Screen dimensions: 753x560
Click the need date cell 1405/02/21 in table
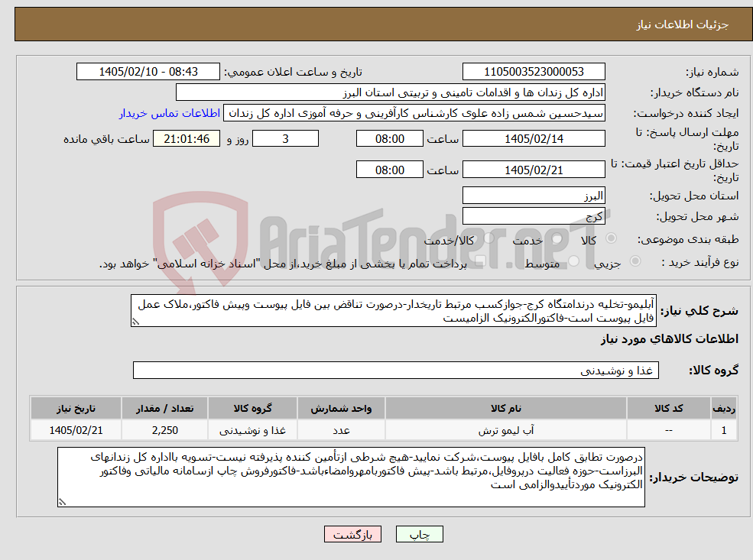(x=76, y=430)
